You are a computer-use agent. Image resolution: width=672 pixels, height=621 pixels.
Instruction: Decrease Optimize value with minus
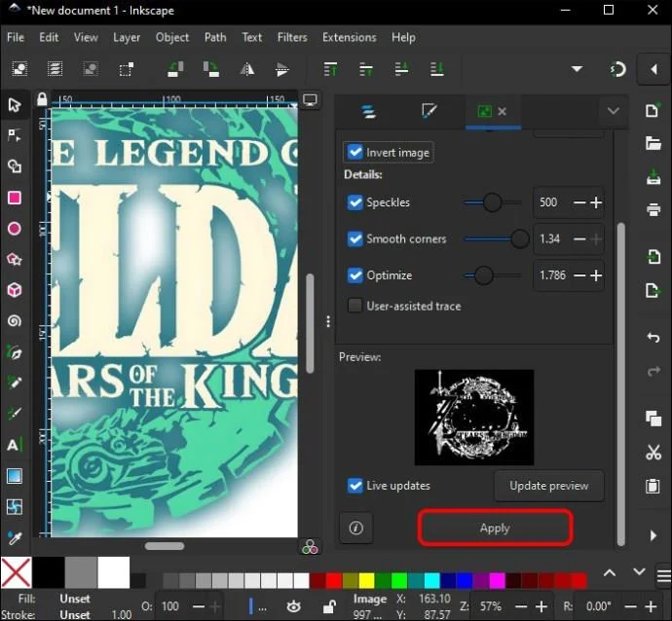tap(579, 274)
